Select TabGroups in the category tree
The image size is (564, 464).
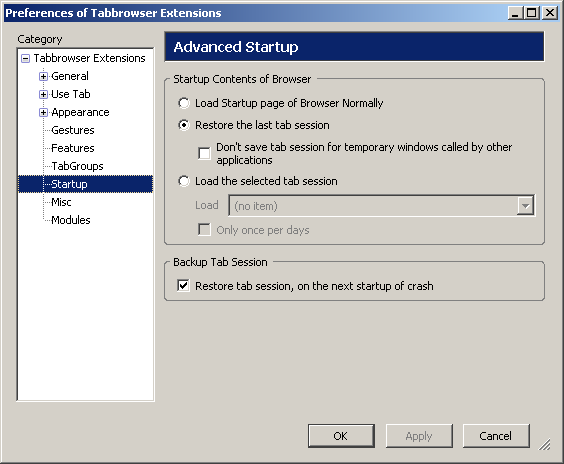point(77,166)
